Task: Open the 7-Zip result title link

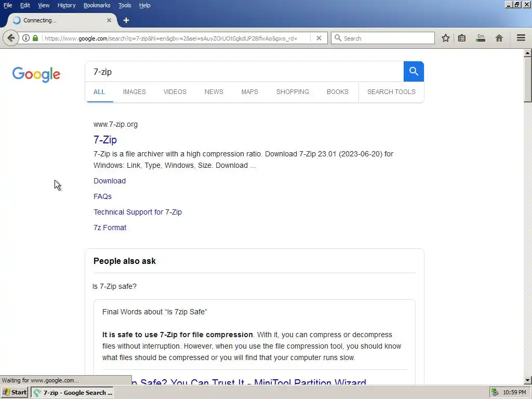Action: click(105, 139)
